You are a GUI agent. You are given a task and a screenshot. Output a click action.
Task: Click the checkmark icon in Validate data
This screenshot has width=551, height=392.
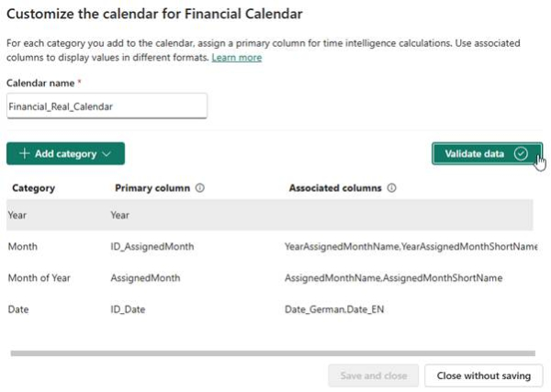[x=521, y=153]
